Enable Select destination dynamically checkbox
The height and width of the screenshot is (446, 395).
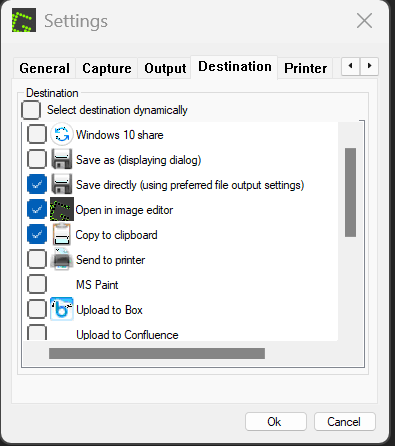click(x=31, y=110)
